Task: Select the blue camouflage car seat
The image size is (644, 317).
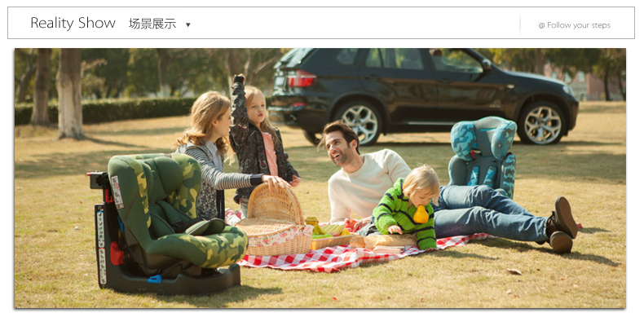Action: pyautogui.click(x=483, y=156)
